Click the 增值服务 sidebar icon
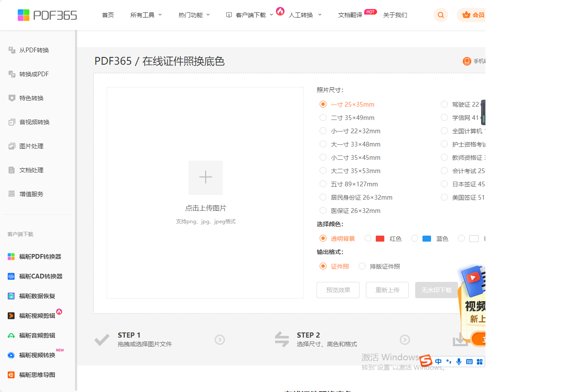The image size is (566, 392). 12,194
